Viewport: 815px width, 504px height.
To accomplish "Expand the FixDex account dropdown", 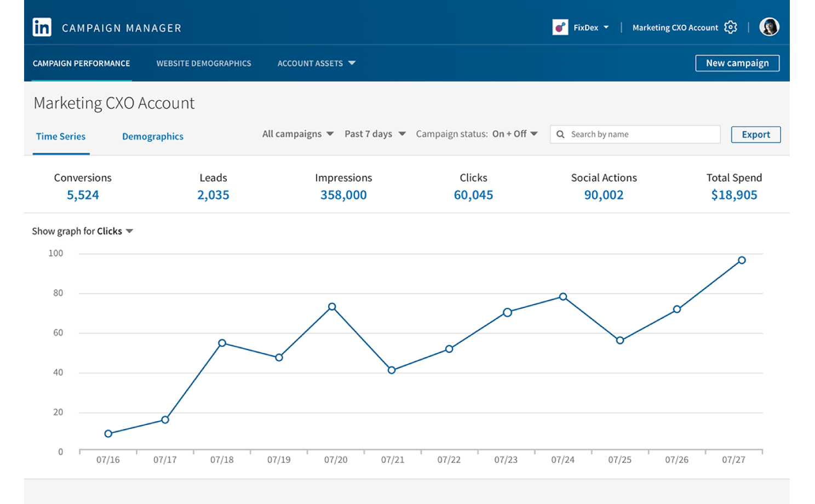I will click(590, 27).
